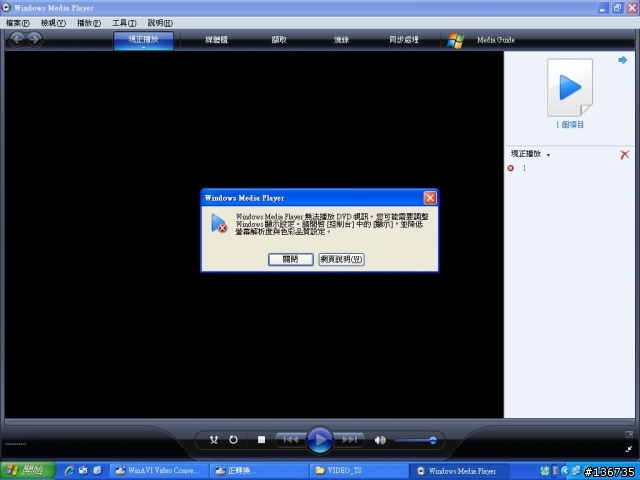Switch to compact mode icon
This screenshot has height=480, width=640.
point(629,449)
